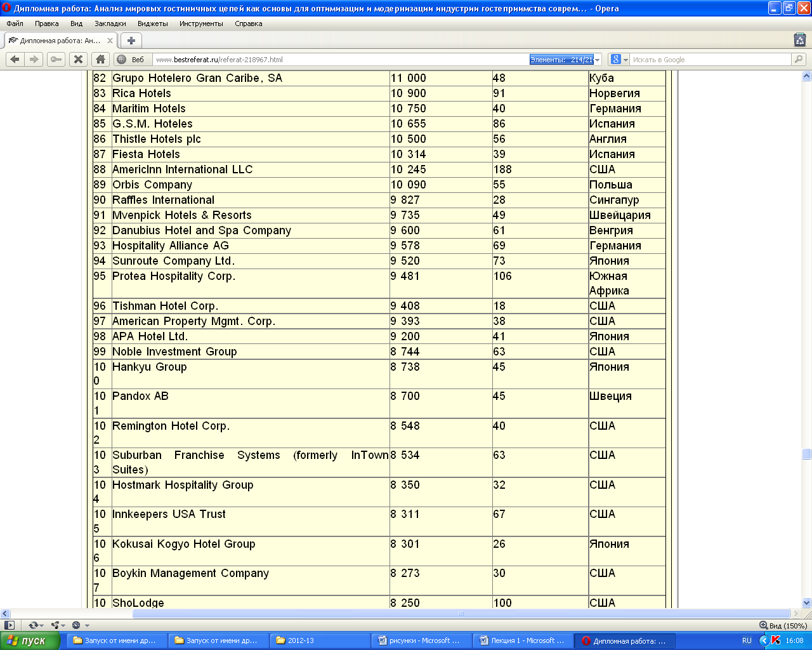812x650 pixels.
Task: Switch to рисунки - Microsoft Word taskbar item
Action: (421, 640)
